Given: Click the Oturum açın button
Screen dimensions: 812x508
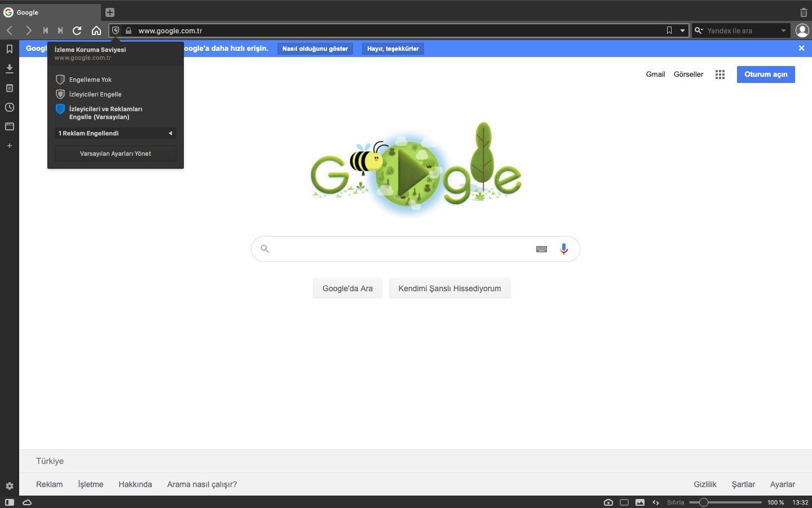Looking at the screenshot, I should [765, 75].
